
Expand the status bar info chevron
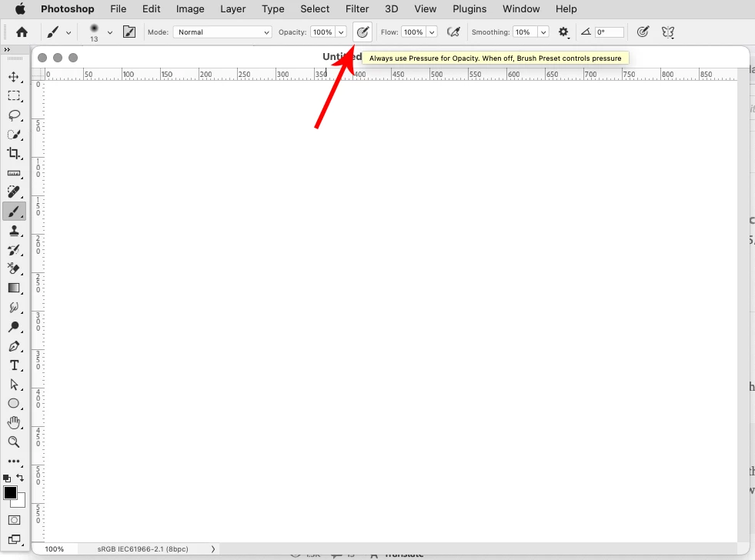pos(213,549)
